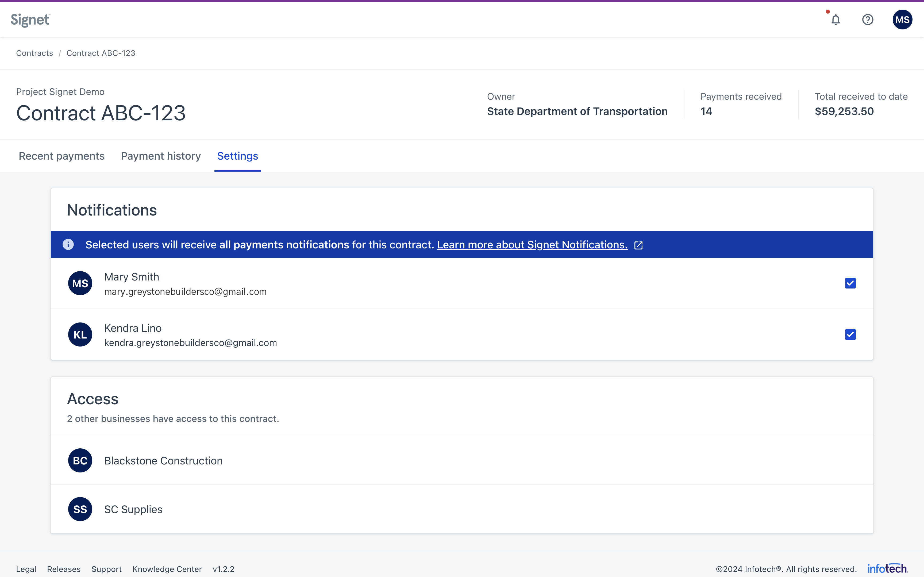Switch to the Payment history tab
The height and width of the screenshot is (577, 924).
pyautogui.click(x=161, y=156)
